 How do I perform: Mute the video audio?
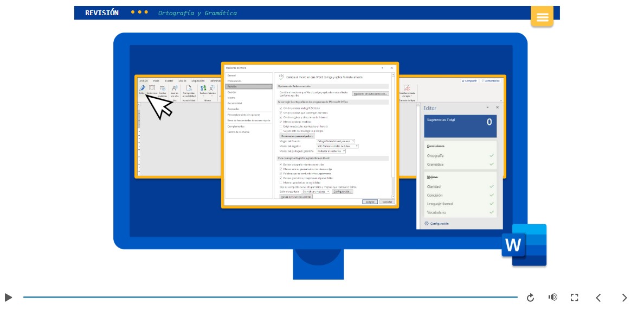pos(552,298)
